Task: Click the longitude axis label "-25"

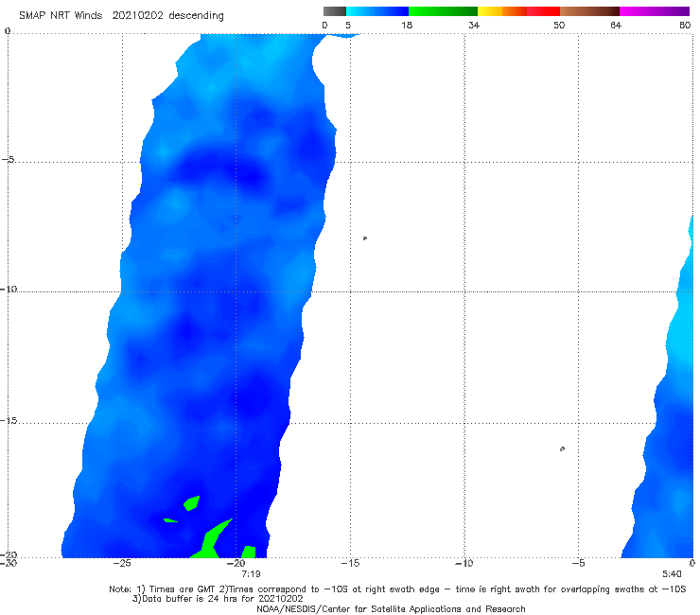Action: [x=122, y=563]
